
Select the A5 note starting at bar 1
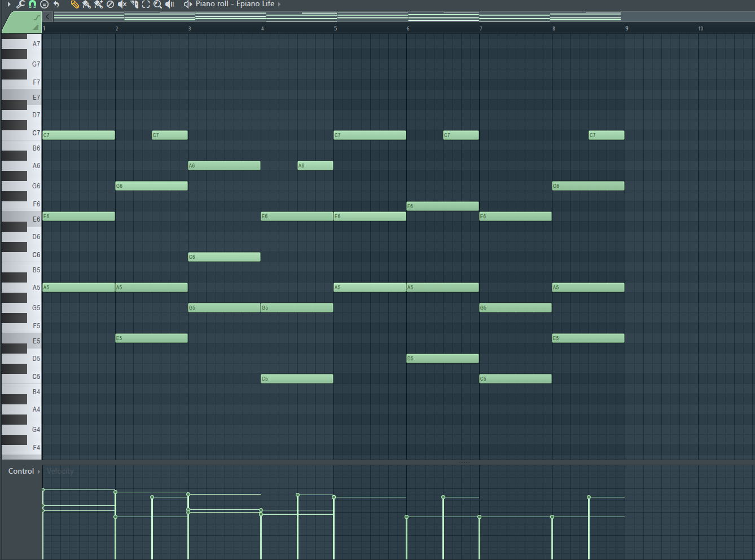[x=78, y=287]
